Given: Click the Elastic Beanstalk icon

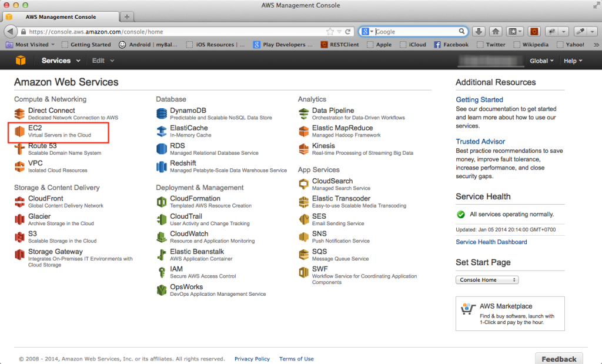Looking at the screenshot, I should [x=162, y=255].
